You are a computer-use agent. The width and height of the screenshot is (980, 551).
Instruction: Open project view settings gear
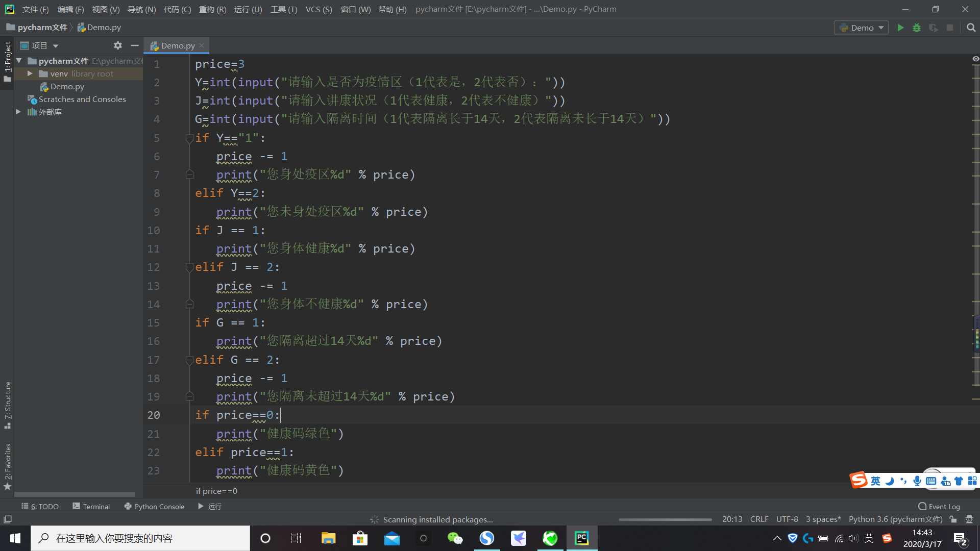(118, 45)
